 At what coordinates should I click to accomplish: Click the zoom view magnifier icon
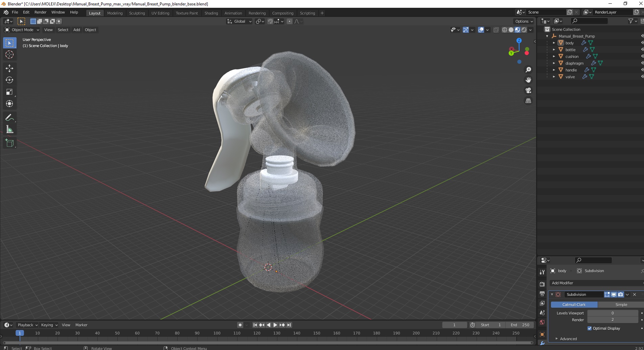click(x=528, y=70)
